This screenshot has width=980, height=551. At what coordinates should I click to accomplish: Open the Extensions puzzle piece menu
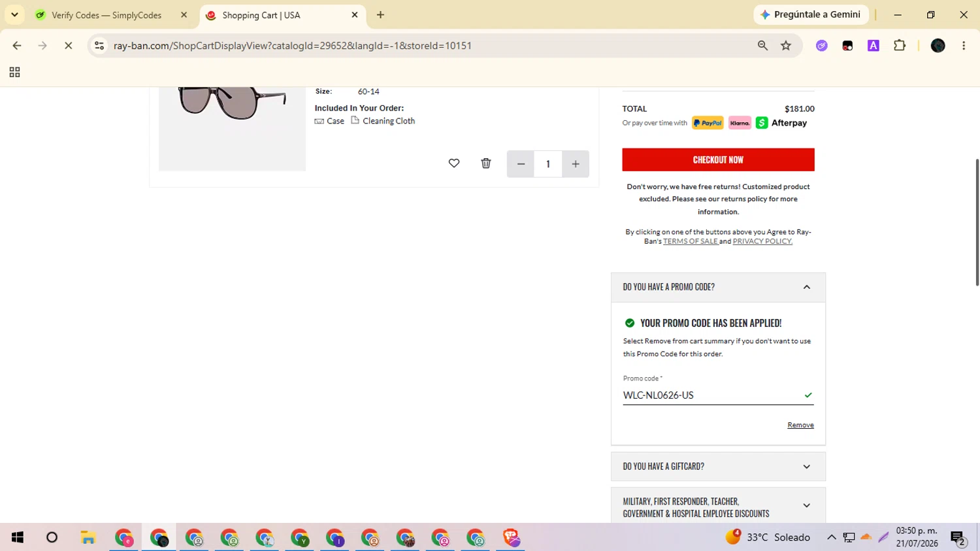click(x=900, y=46)
